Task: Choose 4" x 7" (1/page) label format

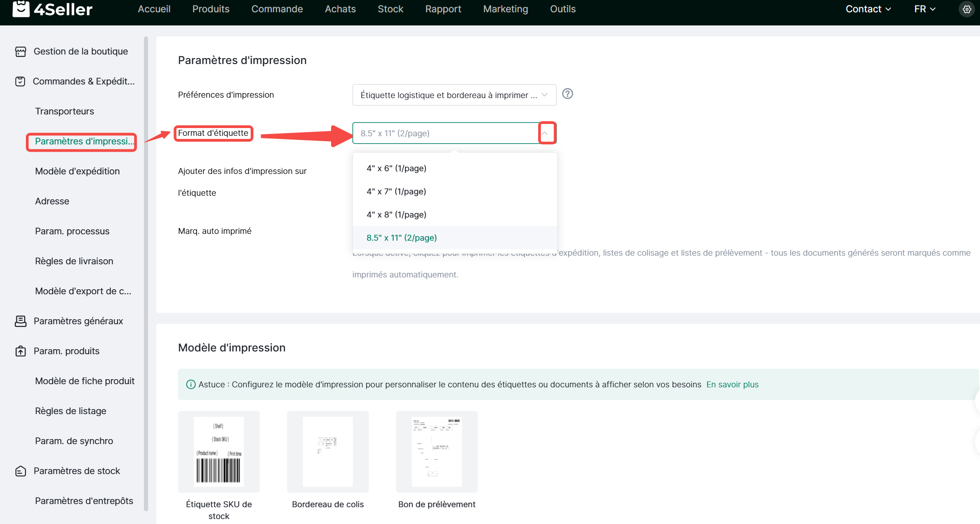Action: click(x=396, y=192)
